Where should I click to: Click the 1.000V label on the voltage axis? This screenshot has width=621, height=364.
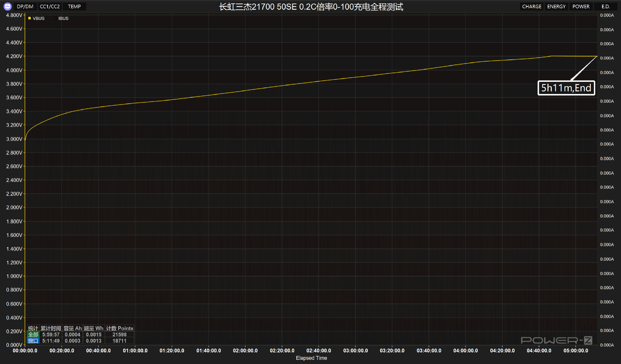coord(14,276)
